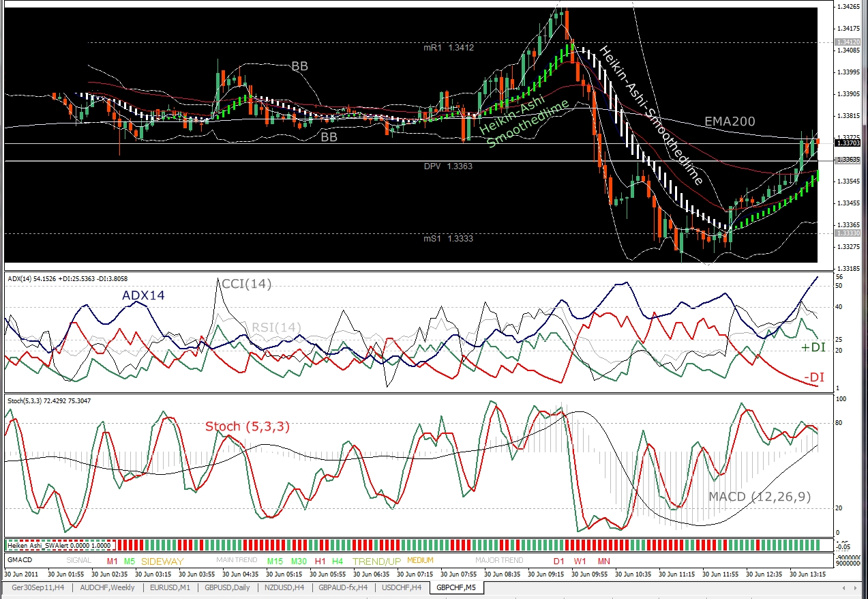868x599 pixels.
Task: Click the EMA200 text label
Action: 730,121
